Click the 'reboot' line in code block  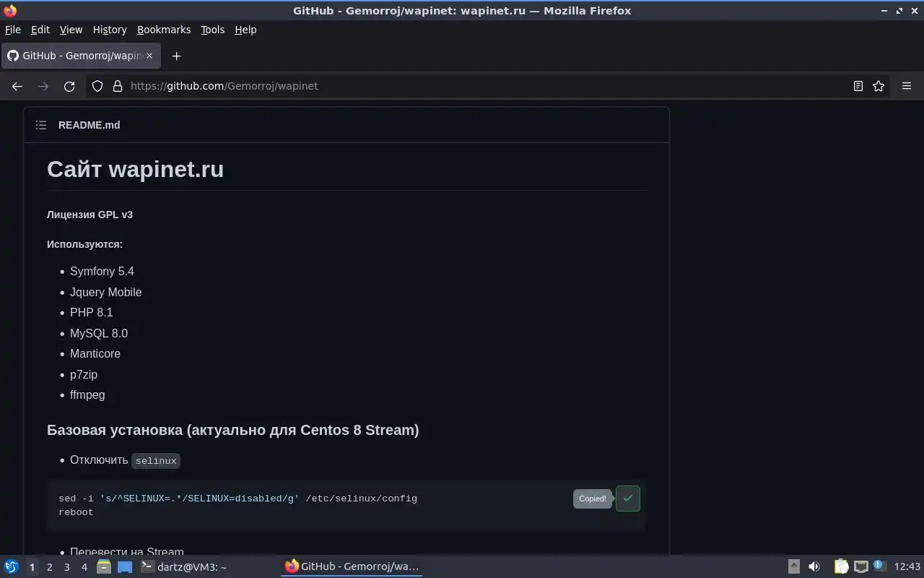[76, 512]
